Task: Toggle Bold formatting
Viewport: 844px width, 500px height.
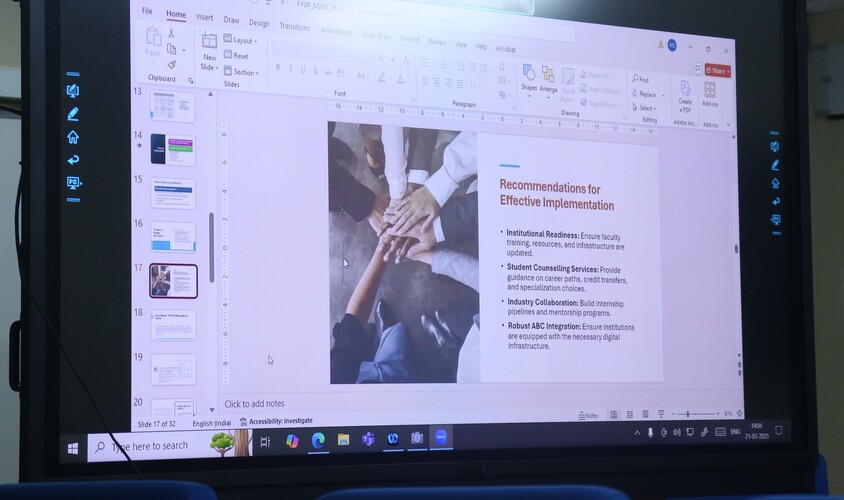Action: click(278, 68)
